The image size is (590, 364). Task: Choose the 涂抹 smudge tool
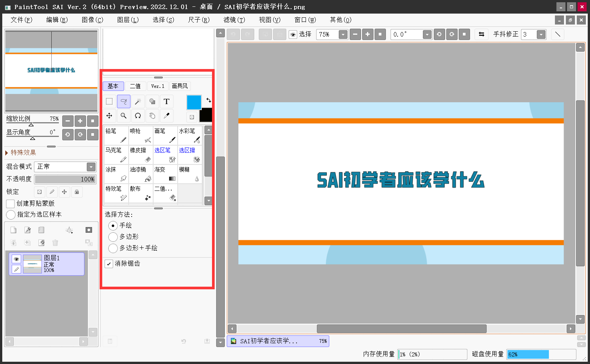[116, 174]
